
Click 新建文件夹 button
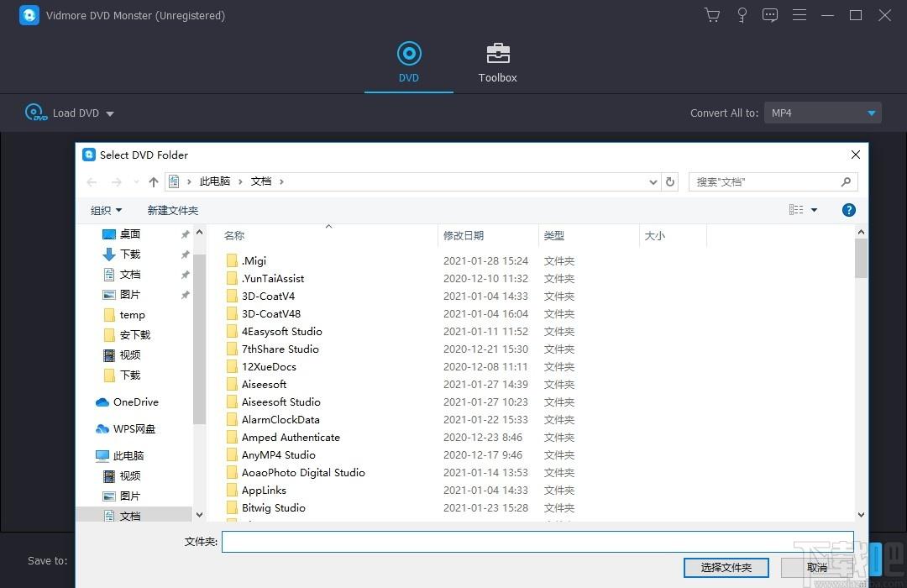(172, 210)
